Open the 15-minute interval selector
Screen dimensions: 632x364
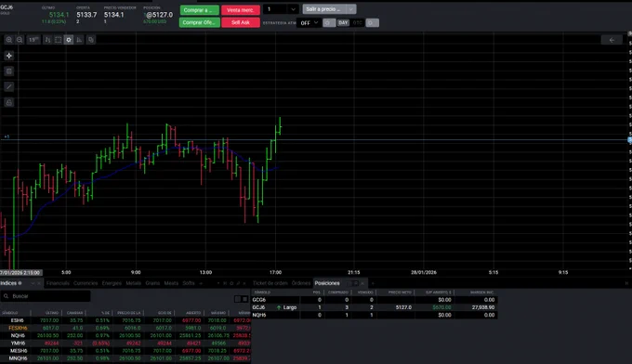[x=33, y=39]
